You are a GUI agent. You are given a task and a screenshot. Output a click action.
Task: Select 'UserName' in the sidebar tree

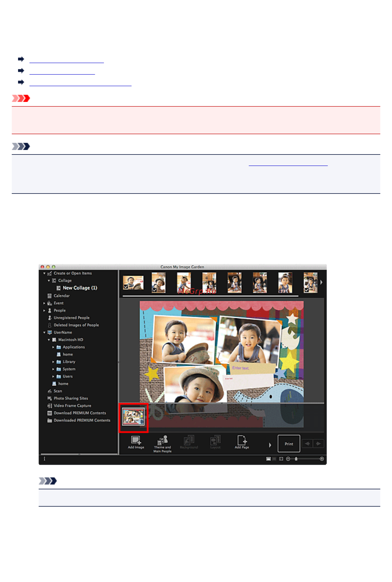tap(63, 332)
